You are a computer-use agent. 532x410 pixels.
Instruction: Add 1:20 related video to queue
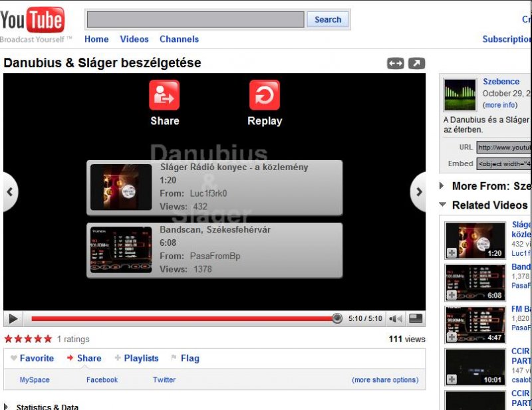click(x=452, y=253)
